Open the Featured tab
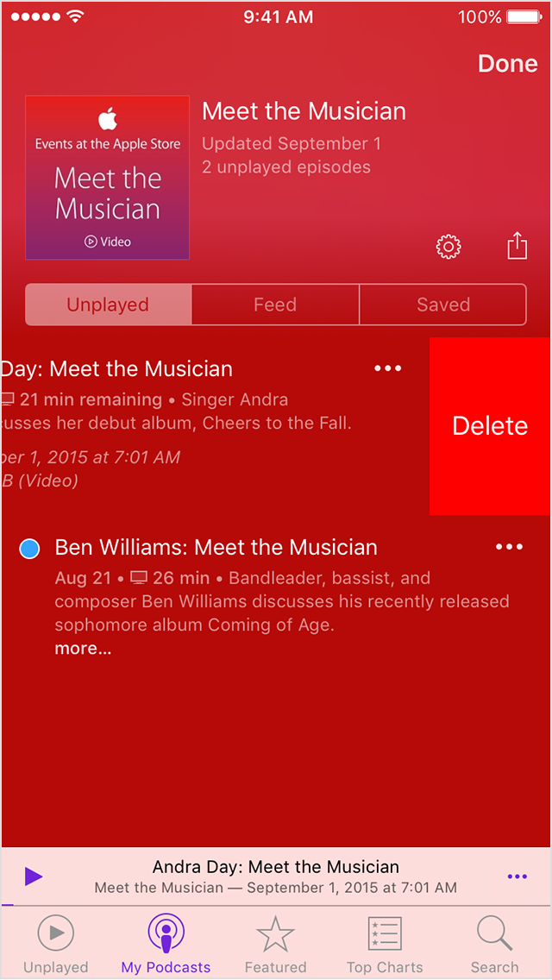 point(275,945)
